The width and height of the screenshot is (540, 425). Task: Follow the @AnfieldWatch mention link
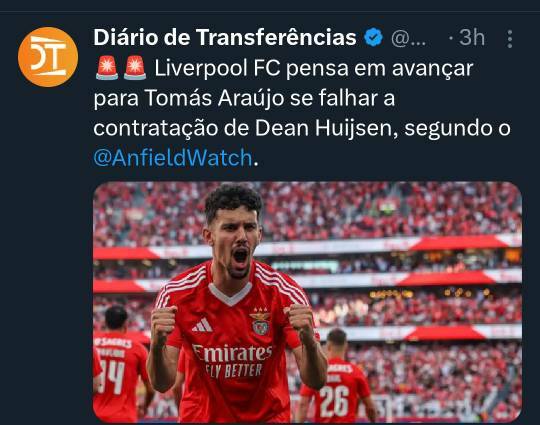(x=173, y=158)
